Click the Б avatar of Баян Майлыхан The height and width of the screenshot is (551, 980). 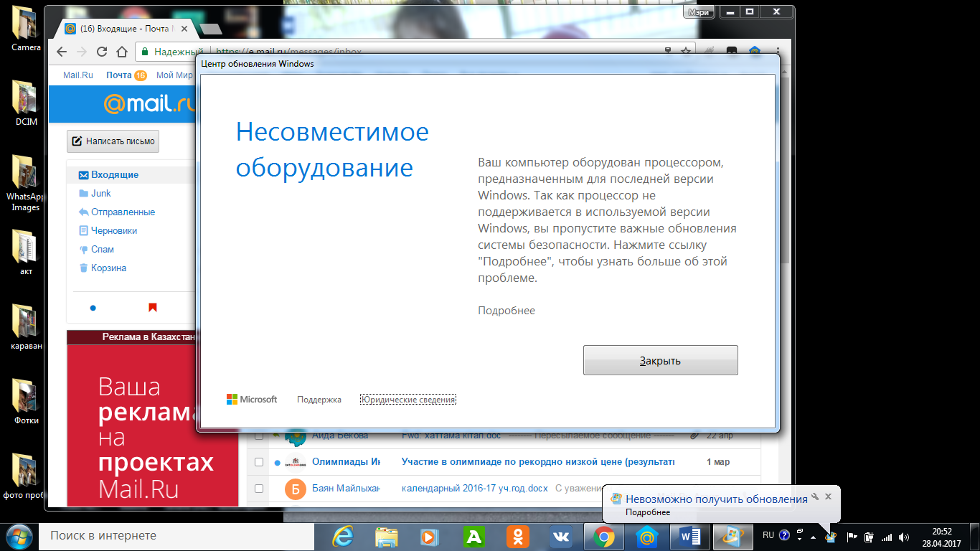pyautogui.click(x=295, y=489)
